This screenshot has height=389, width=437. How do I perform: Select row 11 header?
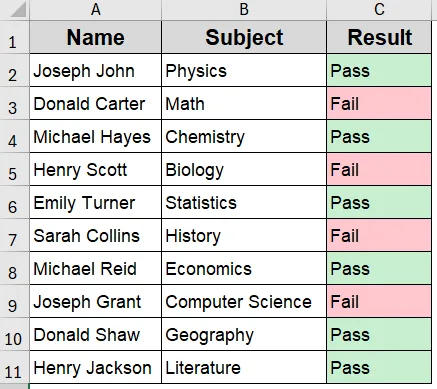click(15, 367)
